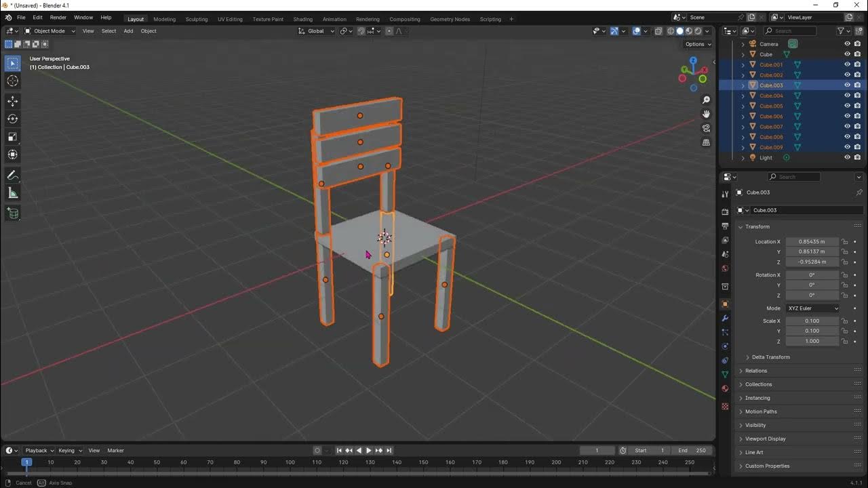Click the Options button in viewport
This screenshot has width=868, height=488.
click(698, 44)
